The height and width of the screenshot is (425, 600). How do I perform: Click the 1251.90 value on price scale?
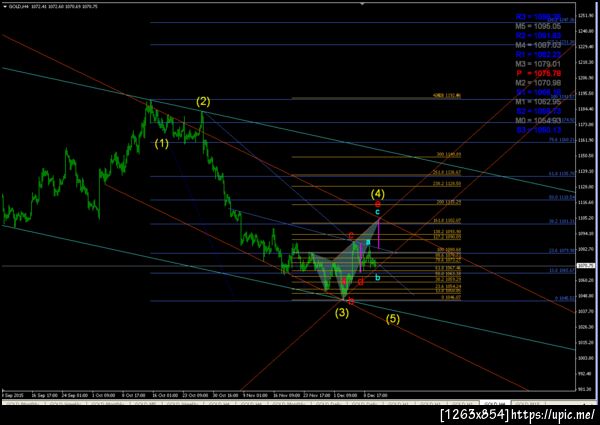[586, 16]
